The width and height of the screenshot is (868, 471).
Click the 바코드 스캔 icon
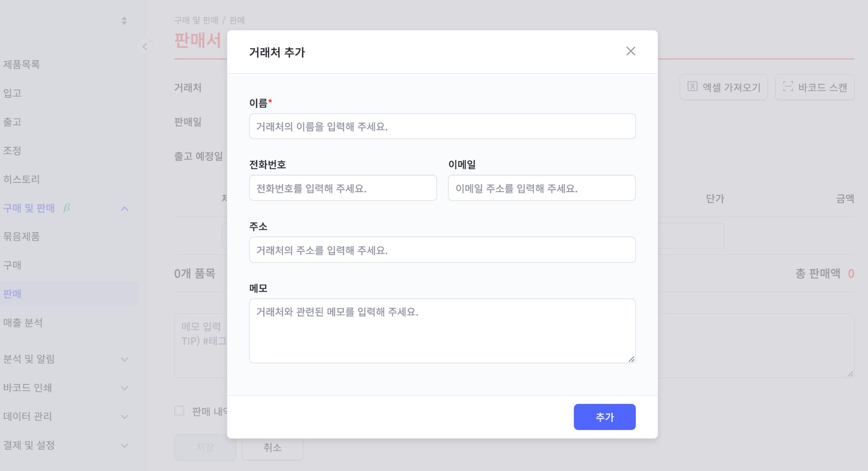787,87
